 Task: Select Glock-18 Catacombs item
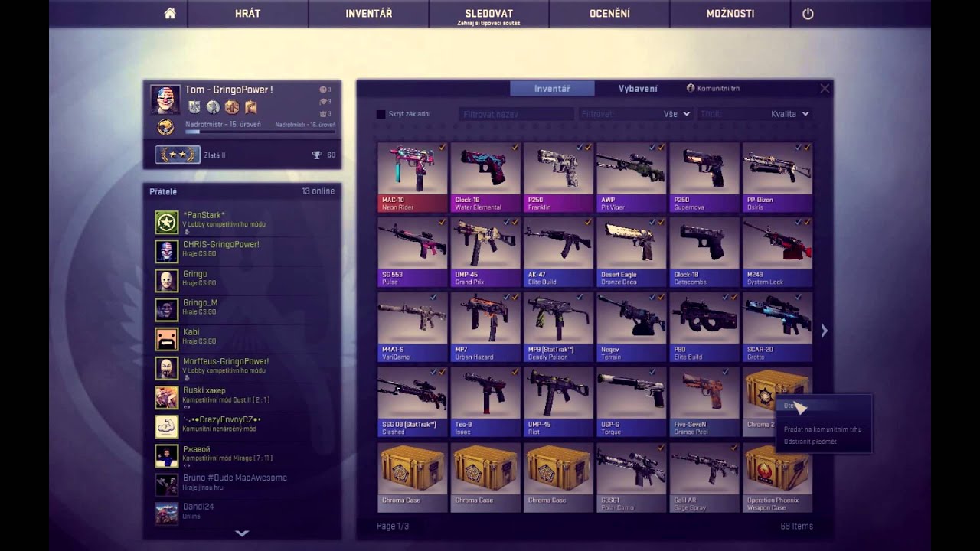(x=704, y=252)
